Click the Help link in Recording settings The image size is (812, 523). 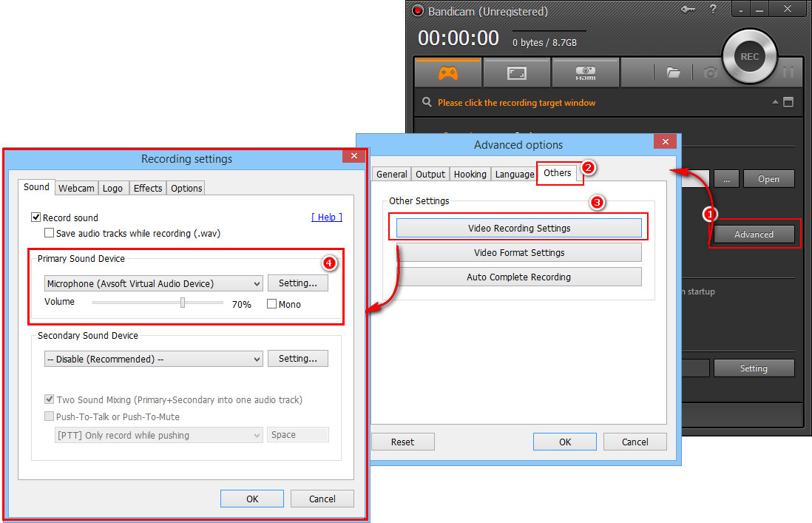pyautogui.click(x=327, y=217)
